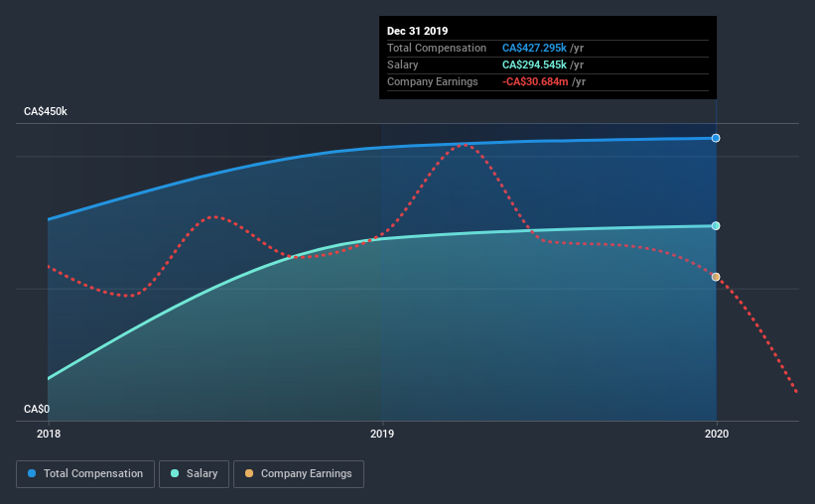Click the CA$427.295k total compensation value
The width and height of the screenshot is (815, 504).
tap(534, 48)
